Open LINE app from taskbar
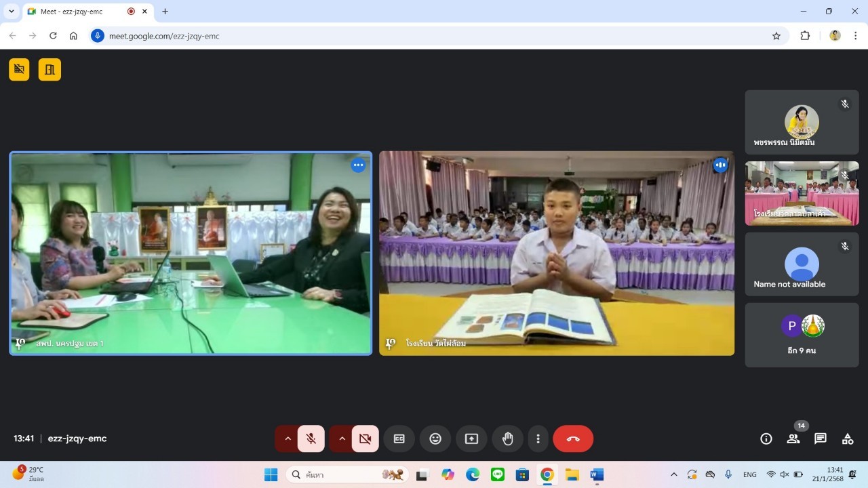The width and height of the screenshot is (868, 488). pos(498,474)
